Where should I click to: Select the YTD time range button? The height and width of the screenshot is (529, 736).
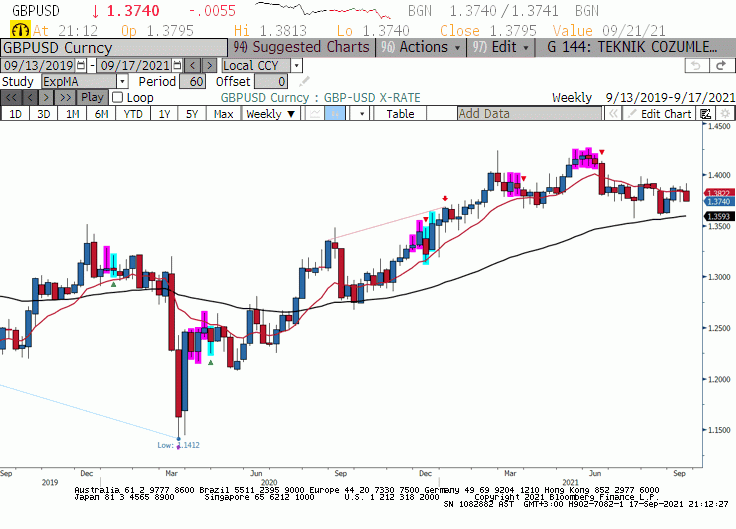131,114
